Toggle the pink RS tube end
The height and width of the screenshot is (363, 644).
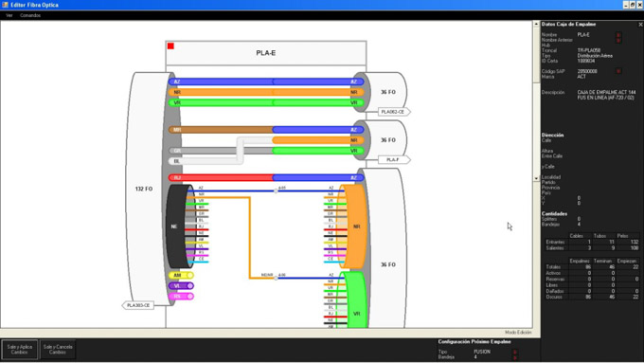[190, 296]
